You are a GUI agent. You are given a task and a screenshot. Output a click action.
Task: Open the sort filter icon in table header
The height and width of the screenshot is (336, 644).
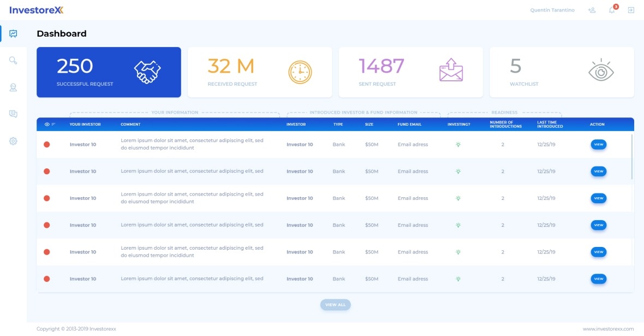[x=53, y=125]
